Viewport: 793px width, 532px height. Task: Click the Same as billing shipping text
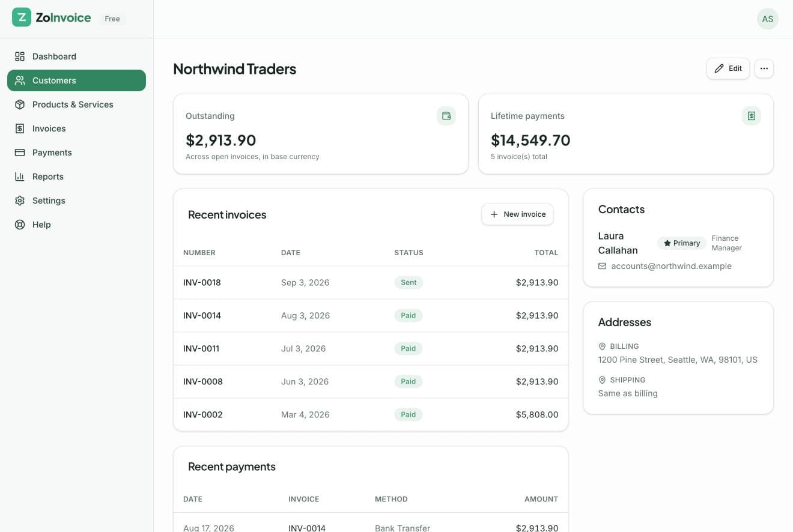click(628, 393)
